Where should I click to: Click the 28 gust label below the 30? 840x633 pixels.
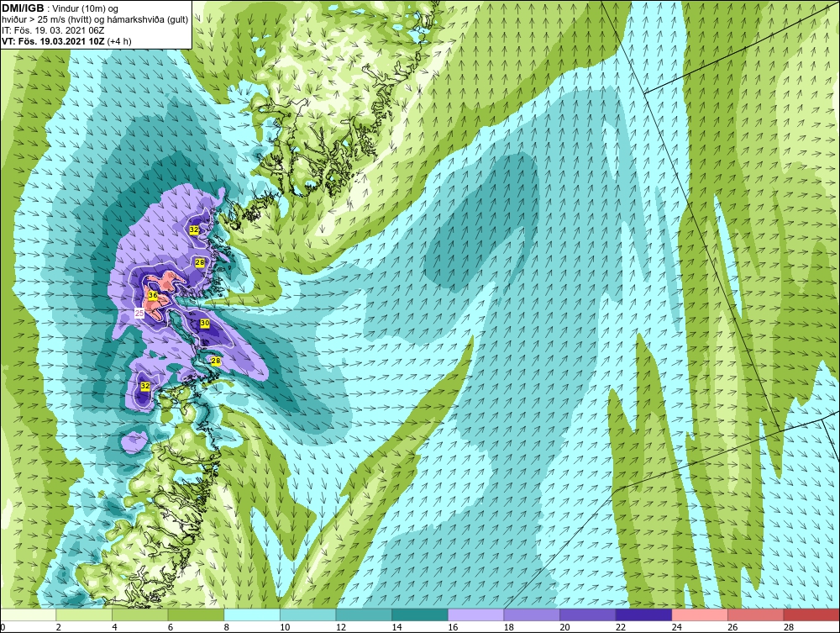pos(216,361)
